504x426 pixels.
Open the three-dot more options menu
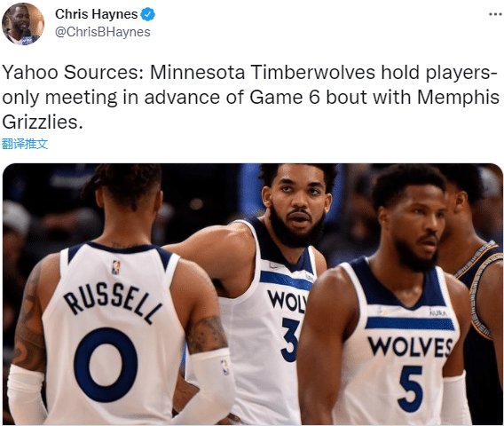pos(495,14)
